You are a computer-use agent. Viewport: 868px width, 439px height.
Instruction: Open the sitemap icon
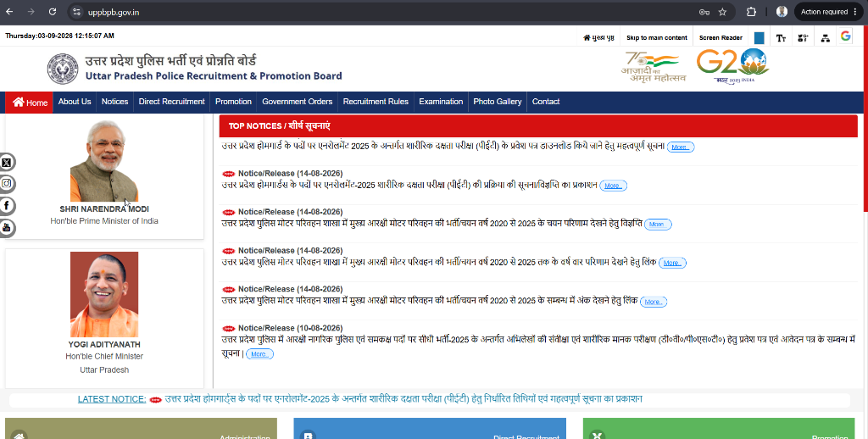[825, 37]
